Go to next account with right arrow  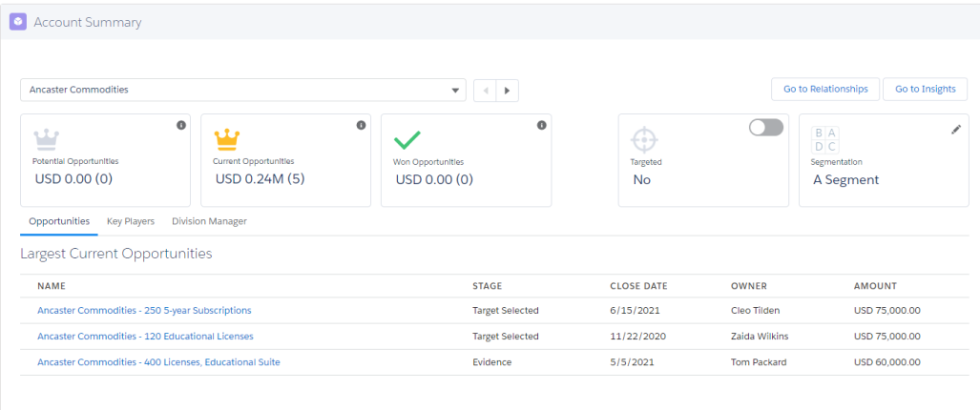[507, 91]
